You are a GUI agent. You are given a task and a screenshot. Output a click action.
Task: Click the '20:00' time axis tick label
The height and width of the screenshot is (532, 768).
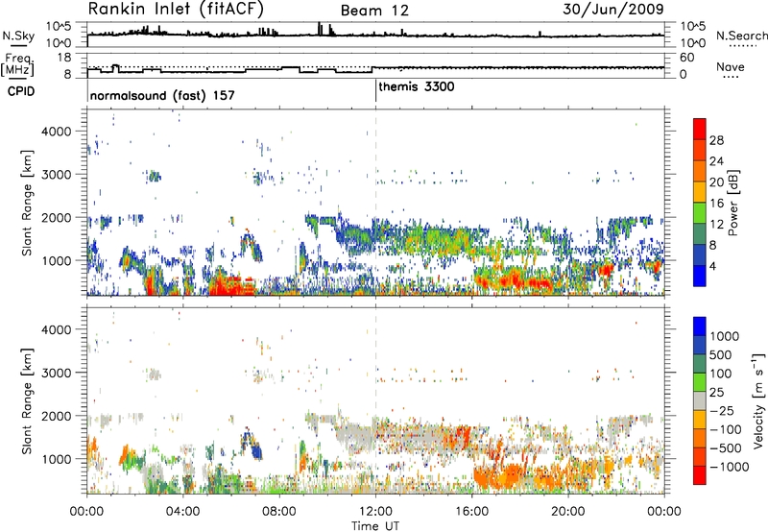[567, 512]
